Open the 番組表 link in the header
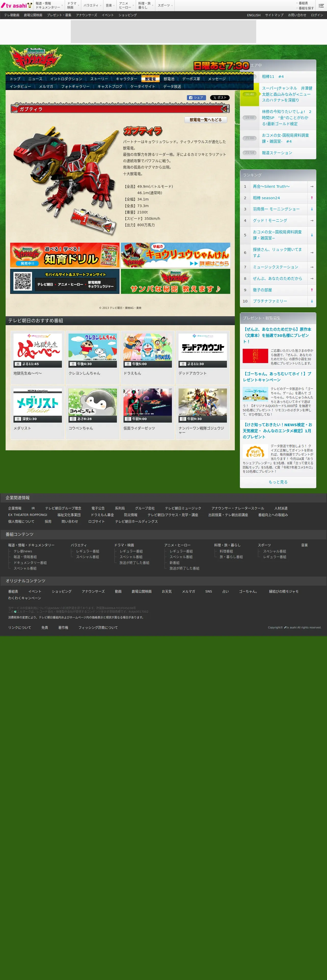Viewport: 327px width, 980px height. (x=303, y=3)
